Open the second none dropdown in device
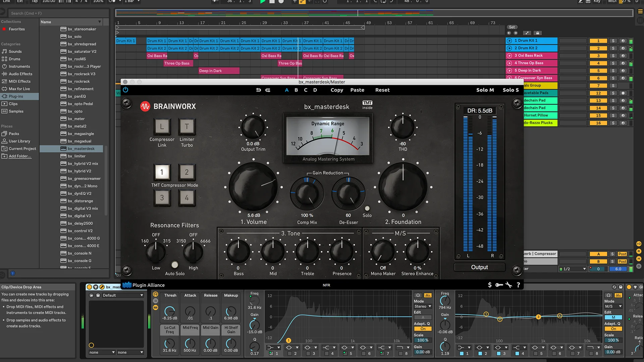This screenshot has height=362, width=644. pyautogui.click(x=130, y=352)
